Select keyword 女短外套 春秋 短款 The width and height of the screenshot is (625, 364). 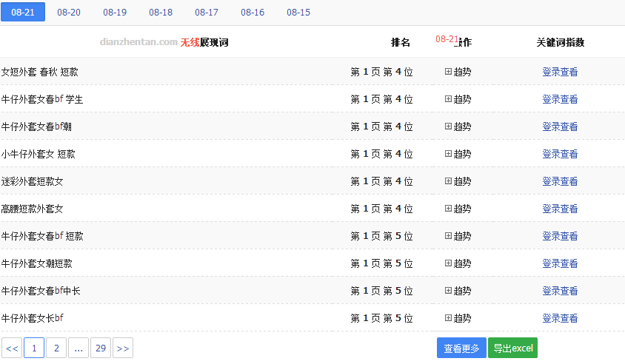point(40,72)
